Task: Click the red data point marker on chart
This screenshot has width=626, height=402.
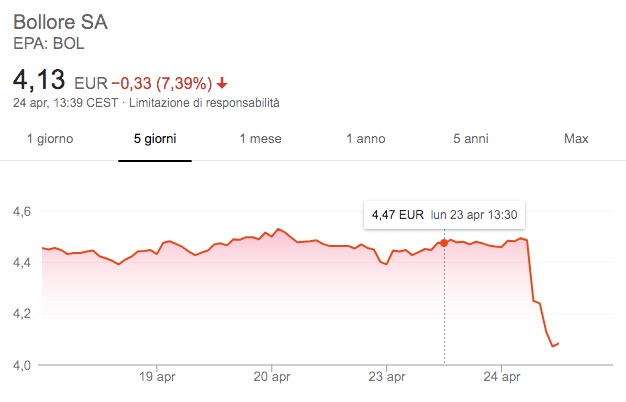Action: click(444, 242)
